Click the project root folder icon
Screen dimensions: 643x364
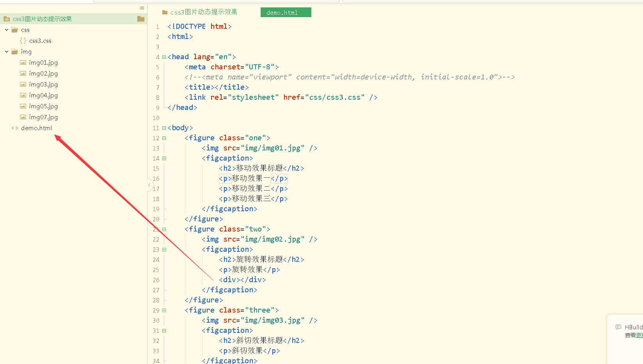coord(7,19)
